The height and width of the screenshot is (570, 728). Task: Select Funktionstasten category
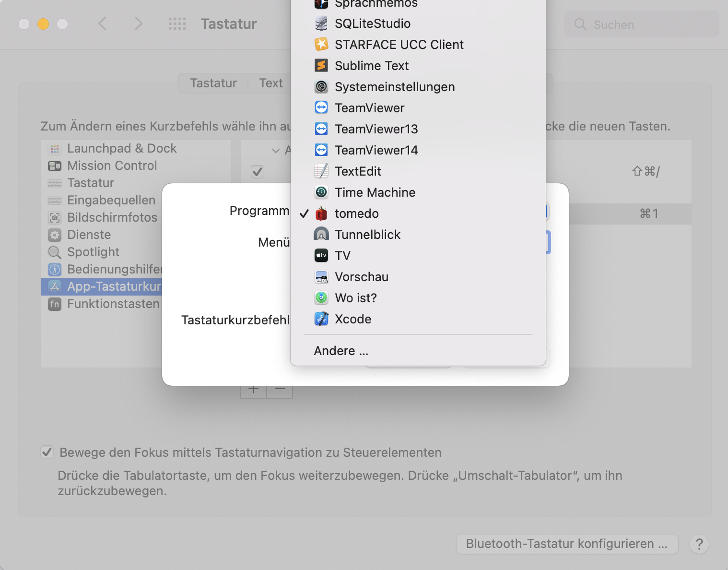coord(102,304)
